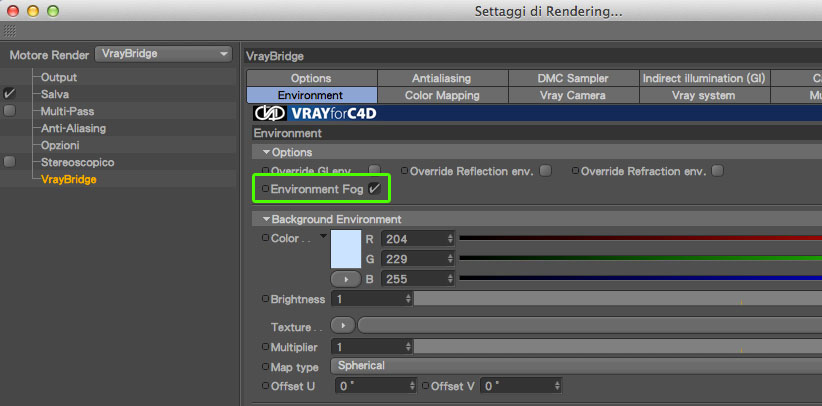
Task: Click the R value stepper arrows
Action: click(x=450, y=239)
